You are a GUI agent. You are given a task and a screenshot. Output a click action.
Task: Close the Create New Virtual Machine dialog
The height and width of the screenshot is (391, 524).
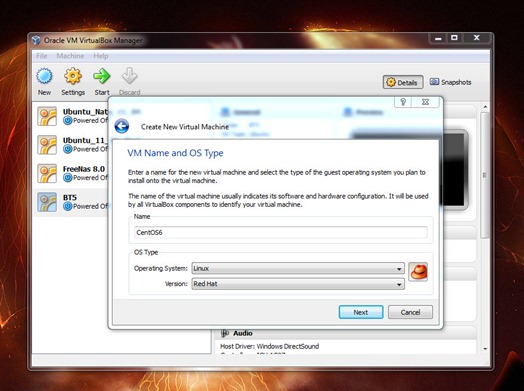click(x=425, y=102)
